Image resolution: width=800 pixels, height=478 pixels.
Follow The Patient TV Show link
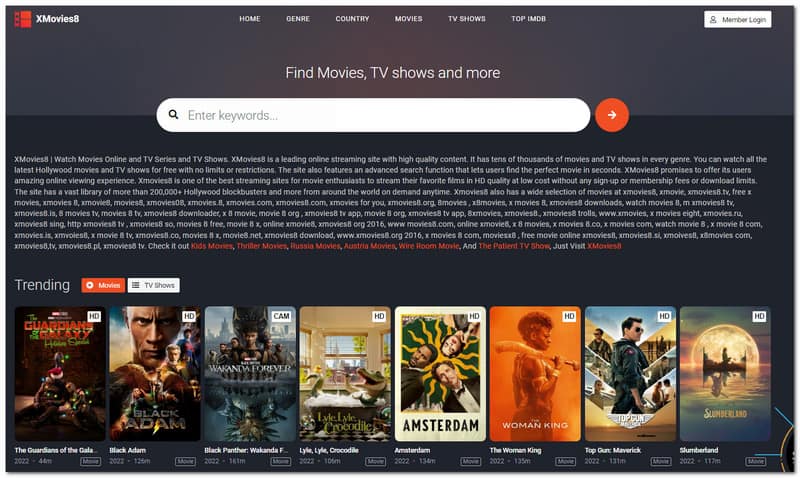click(x=514, y=246)
